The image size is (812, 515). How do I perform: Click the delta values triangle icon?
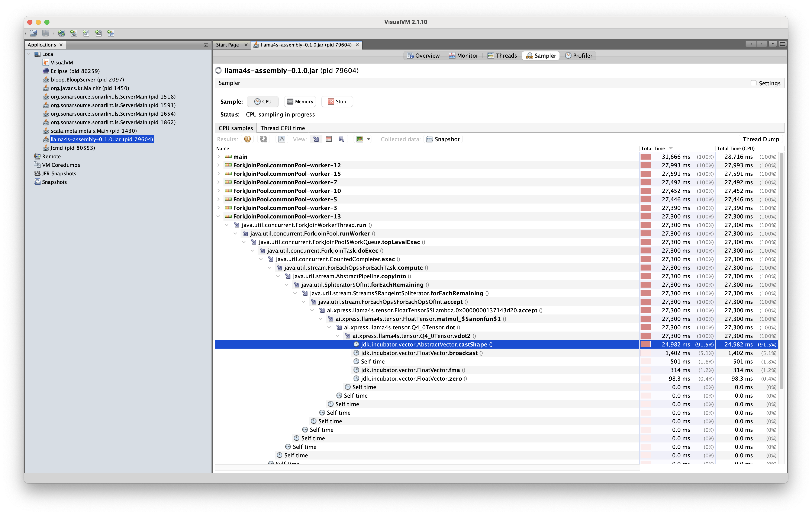point(282,139)
